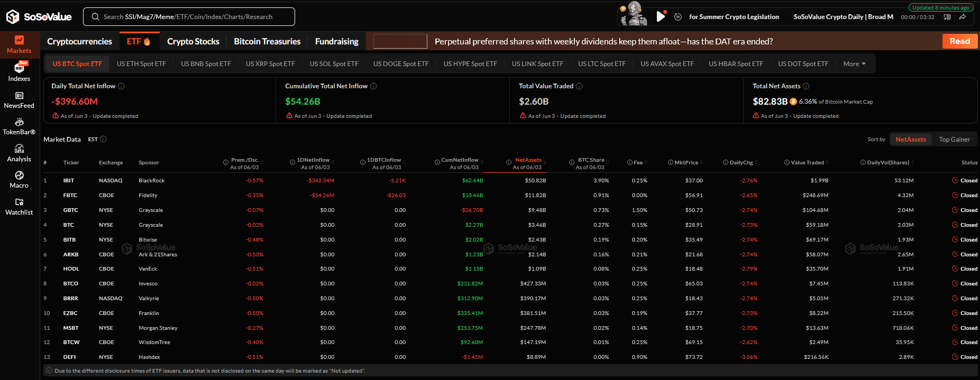
Task: Expand the More ETF categories dropdown
Action: coord(854,64)
